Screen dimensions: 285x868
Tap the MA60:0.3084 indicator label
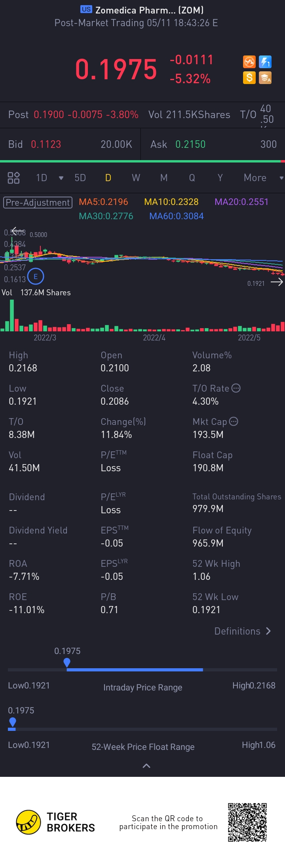(x=177, y=216)
